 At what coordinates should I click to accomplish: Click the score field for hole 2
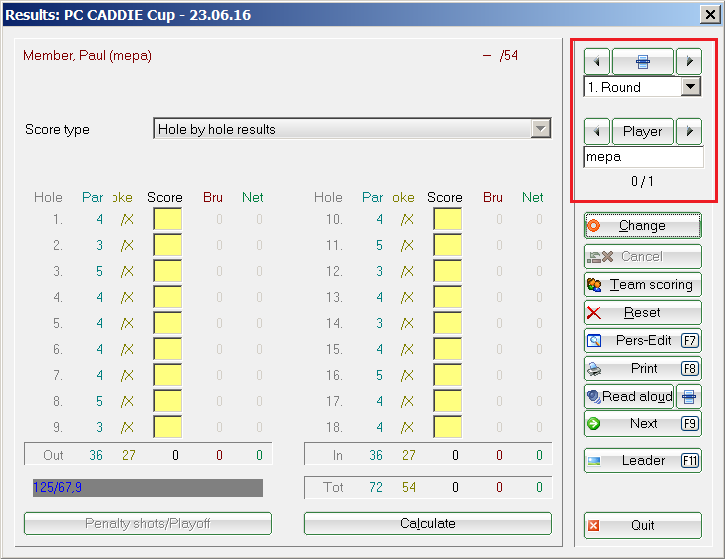pyautogui.click(x=167, y=245)
